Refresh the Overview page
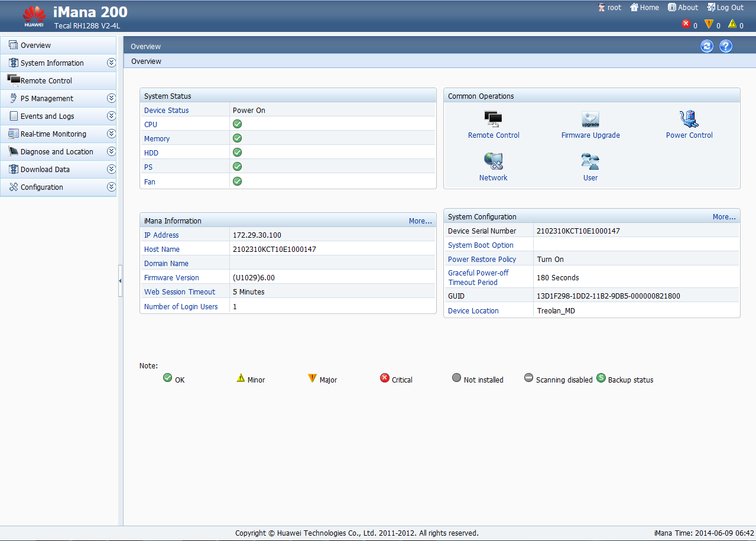This screenshot has width=756, height=541. [707, 46]
